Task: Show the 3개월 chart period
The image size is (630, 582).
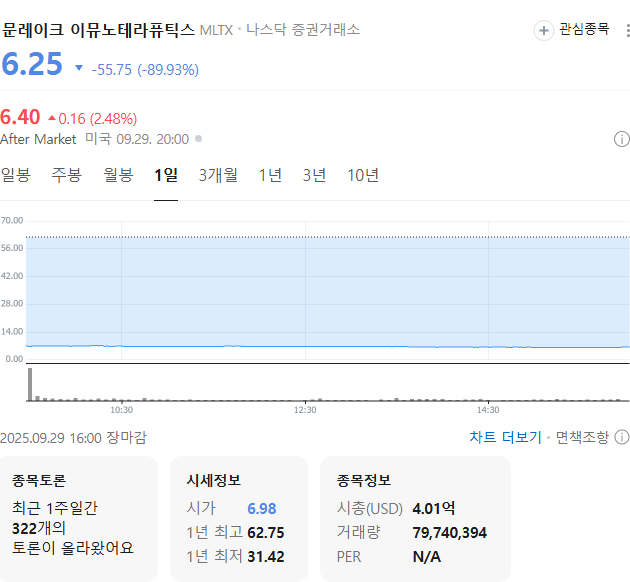Action: pyautogui.click(x=218, y=175)
